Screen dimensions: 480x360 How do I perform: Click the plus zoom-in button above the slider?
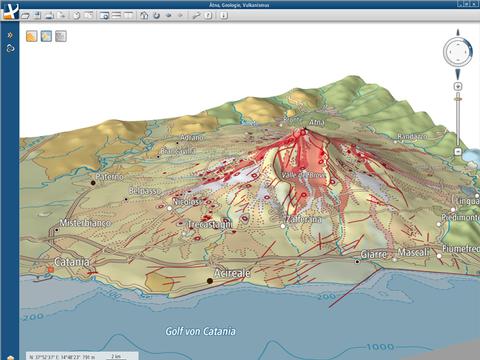pos(458,86)
